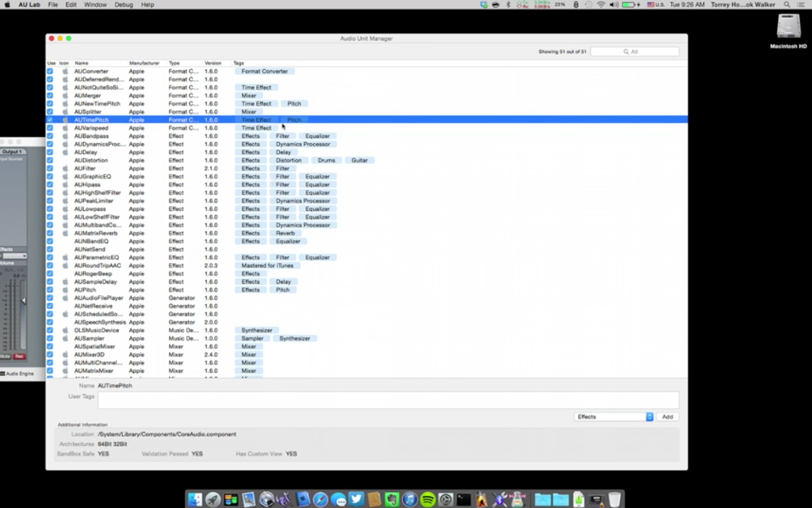This screenshot has height=508, width=812.
Task: Open the Effects tag dropdown
Action: point(614,417)
